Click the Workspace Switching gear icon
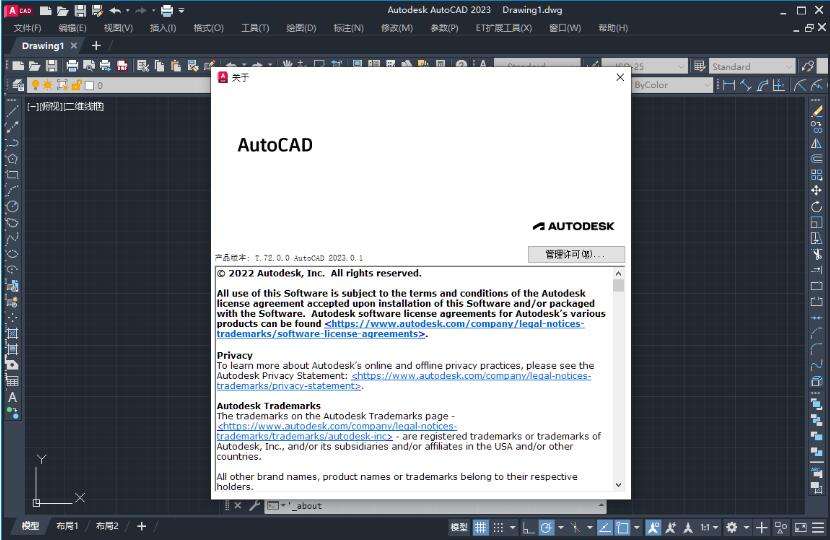Screen dimensions: 830x540 pyautogui.click(x=732, y=527)
